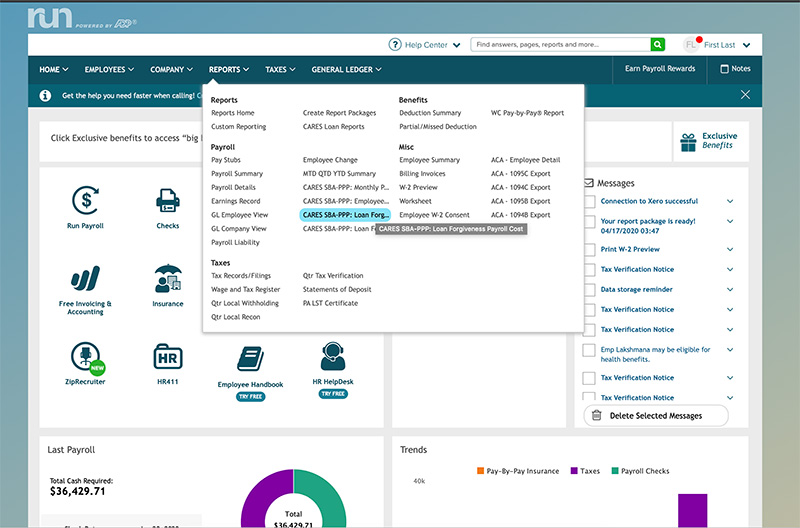Select Payroll Summary report

coord(237,173)
